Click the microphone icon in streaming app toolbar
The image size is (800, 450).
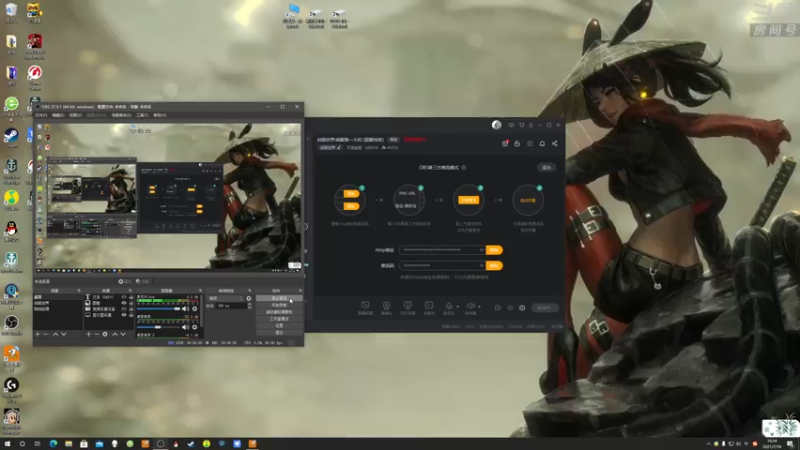(x=449, y=305)
